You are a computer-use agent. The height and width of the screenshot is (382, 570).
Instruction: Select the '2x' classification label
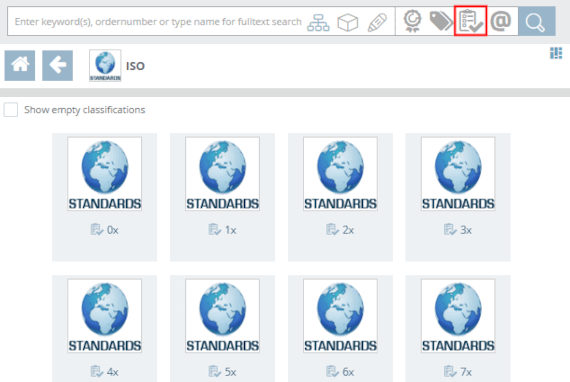point(348,230)
